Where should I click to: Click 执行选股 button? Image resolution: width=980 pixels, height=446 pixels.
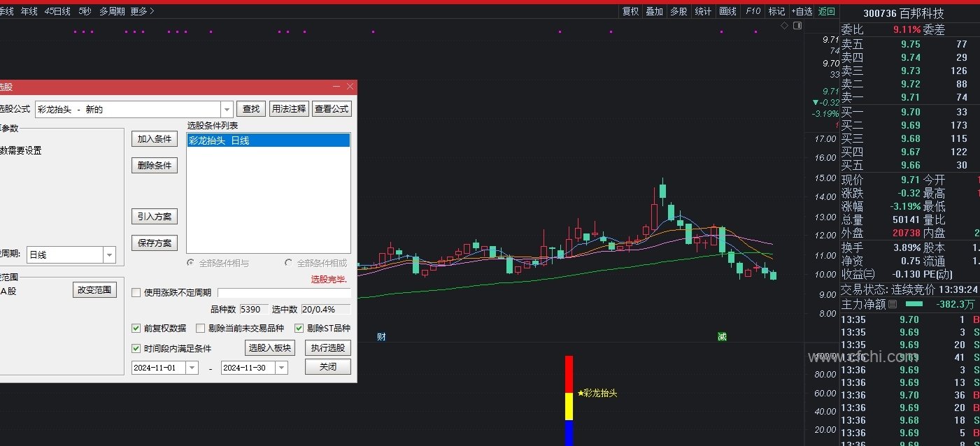pyautogui.click(x=328, y=348)
